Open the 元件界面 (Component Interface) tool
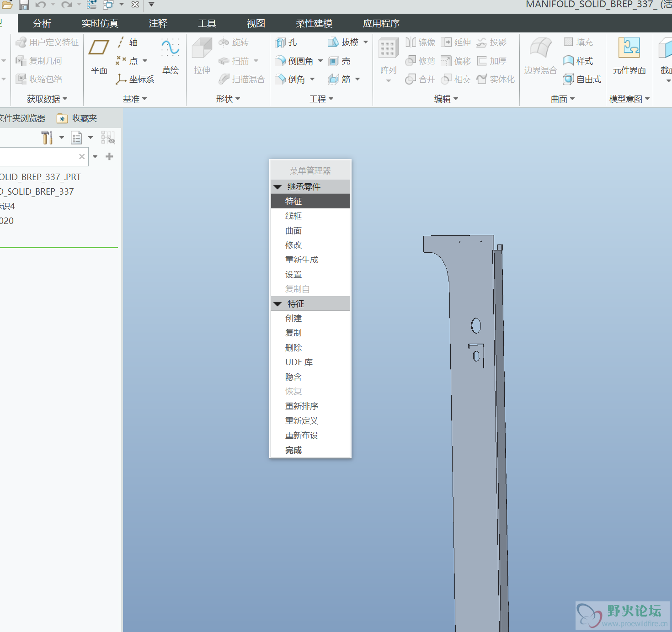Viewport: 672px width, 632px height. (x=629, y=57)
